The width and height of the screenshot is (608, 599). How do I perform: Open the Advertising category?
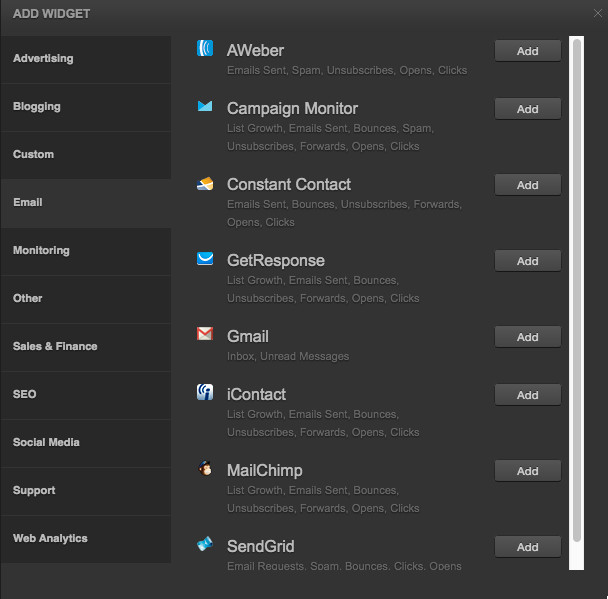pos(86,59)
